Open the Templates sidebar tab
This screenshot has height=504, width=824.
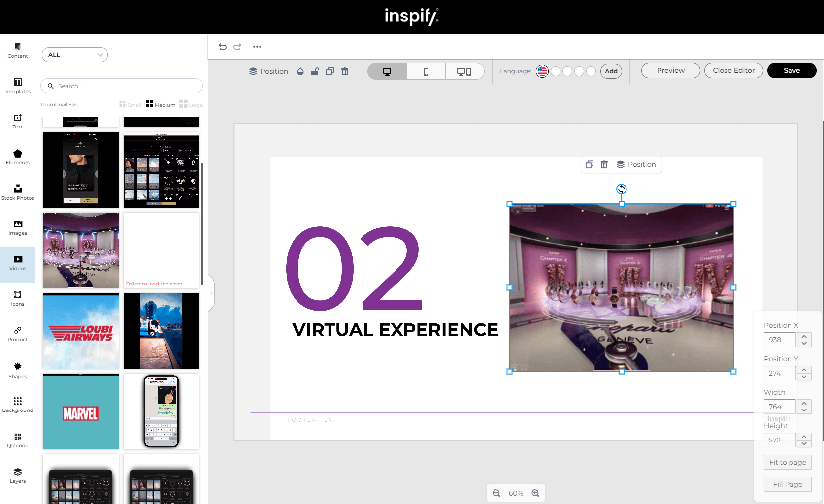tap(18, 85)
